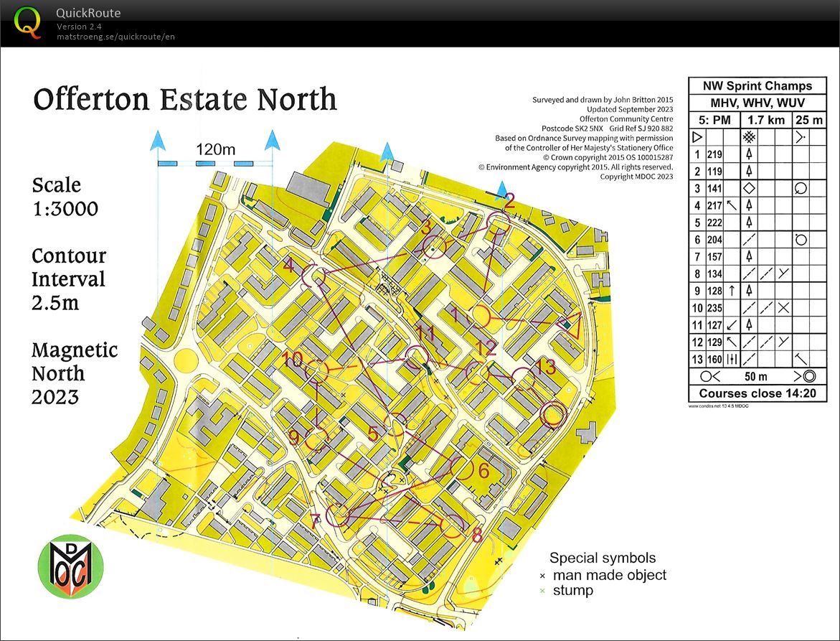Click the Version 2.4 label
The width and height of the screenshot is (840, 641).
[80, 27]
